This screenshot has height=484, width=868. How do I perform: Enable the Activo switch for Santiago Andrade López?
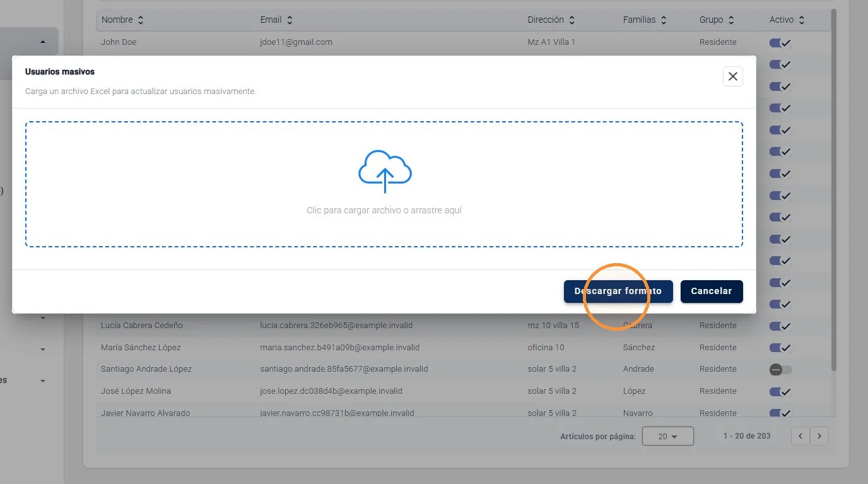tap(780, 370)
